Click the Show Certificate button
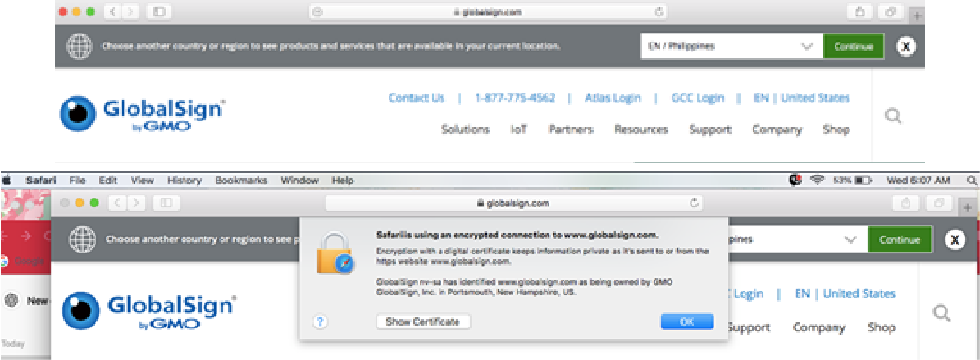980x360 pixels. (x=423, y=321)
